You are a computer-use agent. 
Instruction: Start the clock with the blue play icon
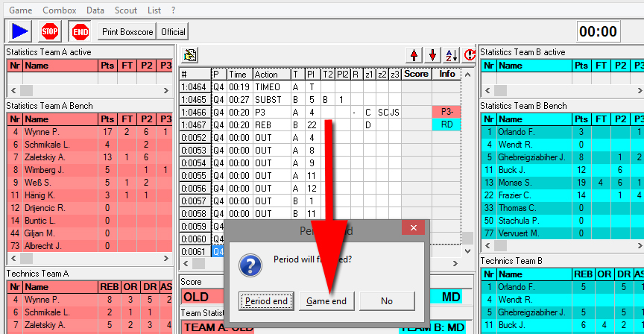(19, 31)
